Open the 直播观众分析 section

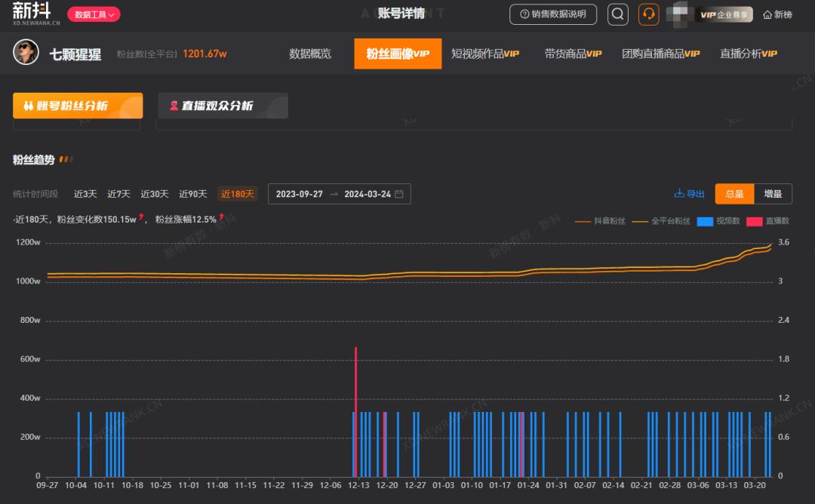tap(223, 106)
